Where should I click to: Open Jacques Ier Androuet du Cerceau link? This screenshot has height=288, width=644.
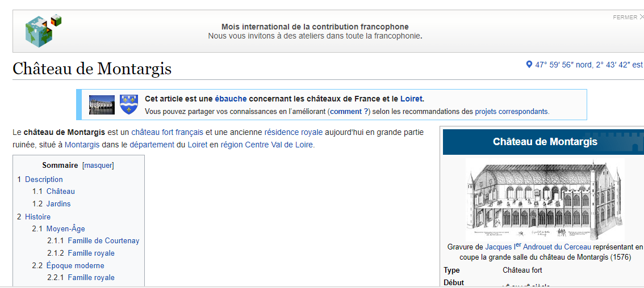[x=538, y=247]
